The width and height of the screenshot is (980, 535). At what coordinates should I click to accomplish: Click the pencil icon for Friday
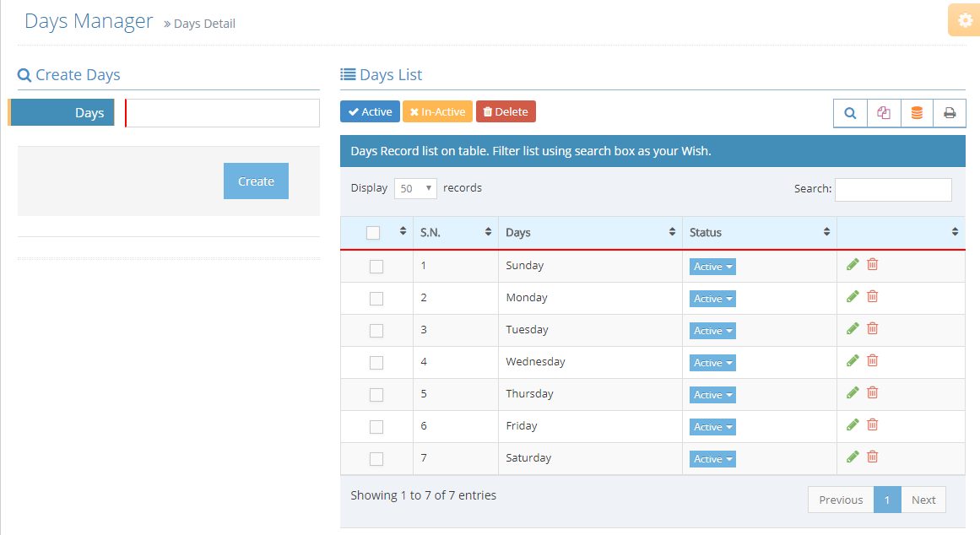point(853,425)
